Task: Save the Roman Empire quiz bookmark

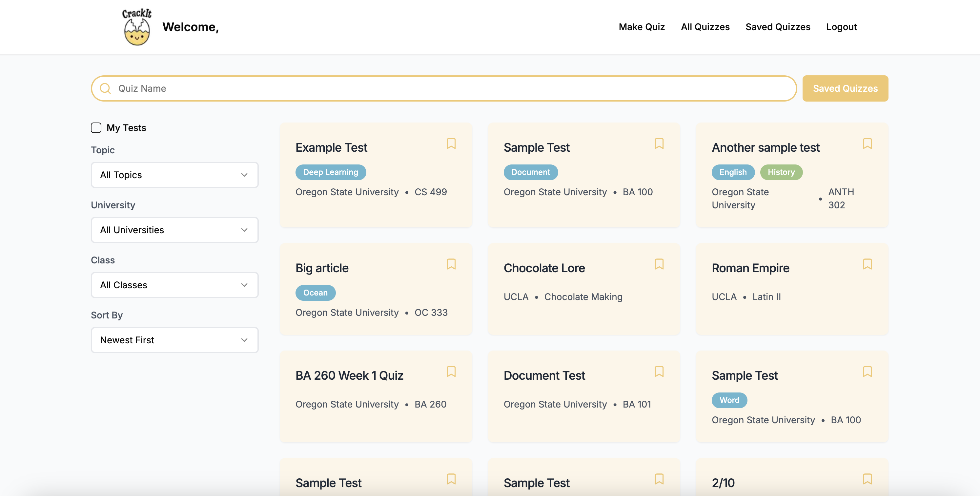Action: click(x=867, y=264)
